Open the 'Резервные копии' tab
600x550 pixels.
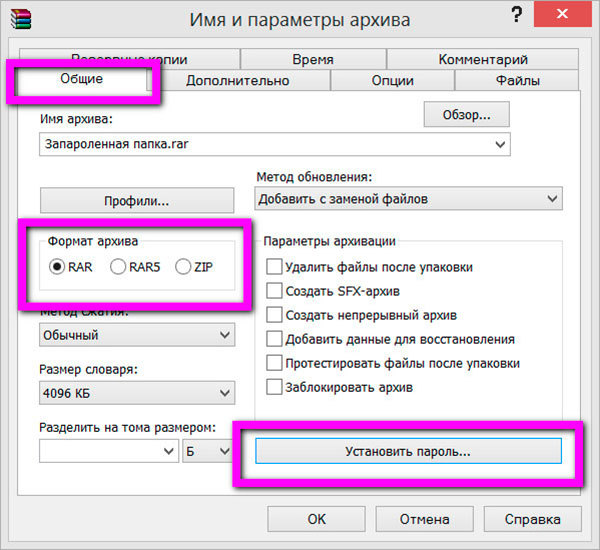tap(129, 59)
